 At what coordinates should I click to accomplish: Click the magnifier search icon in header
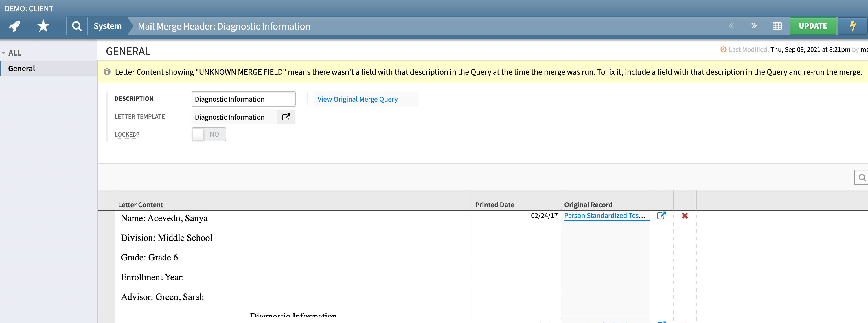tap(77, 26)
